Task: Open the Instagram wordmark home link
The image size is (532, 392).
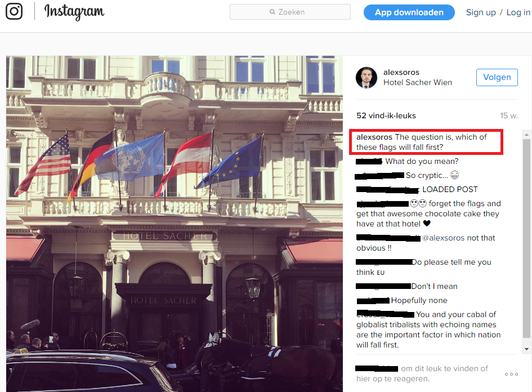Action: click(x=74, y=12)
